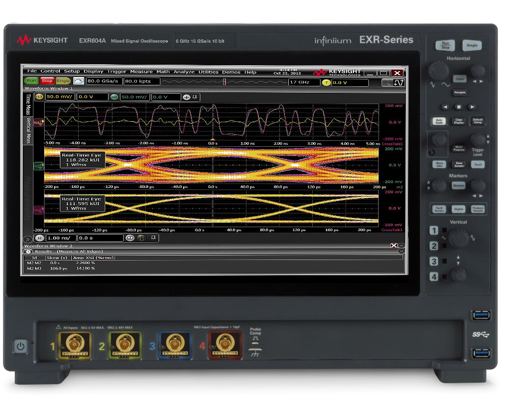Collapse the Results panel chevron
Screen dimensions: 519x420
(401, 251)
